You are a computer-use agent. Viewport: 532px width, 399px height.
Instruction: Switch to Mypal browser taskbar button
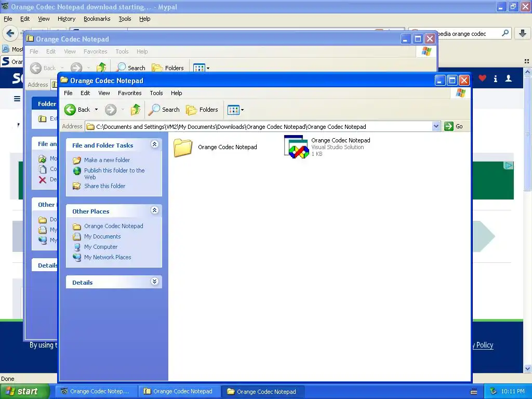coord(96,391)
